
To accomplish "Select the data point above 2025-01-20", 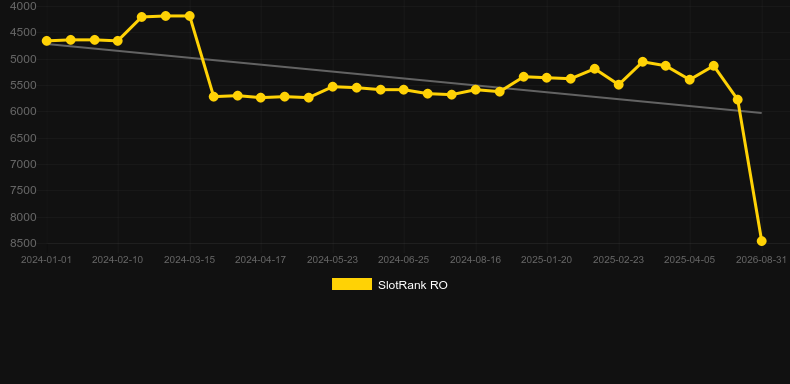I will pos(547,78).
